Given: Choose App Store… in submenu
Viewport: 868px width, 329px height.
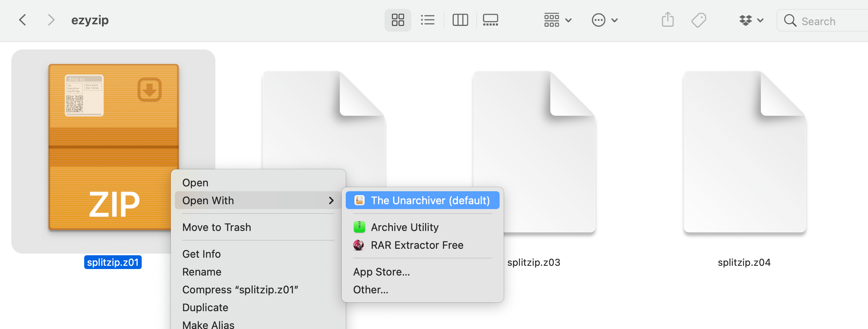Looking at the screenshot, I should (x=423, y=272).
